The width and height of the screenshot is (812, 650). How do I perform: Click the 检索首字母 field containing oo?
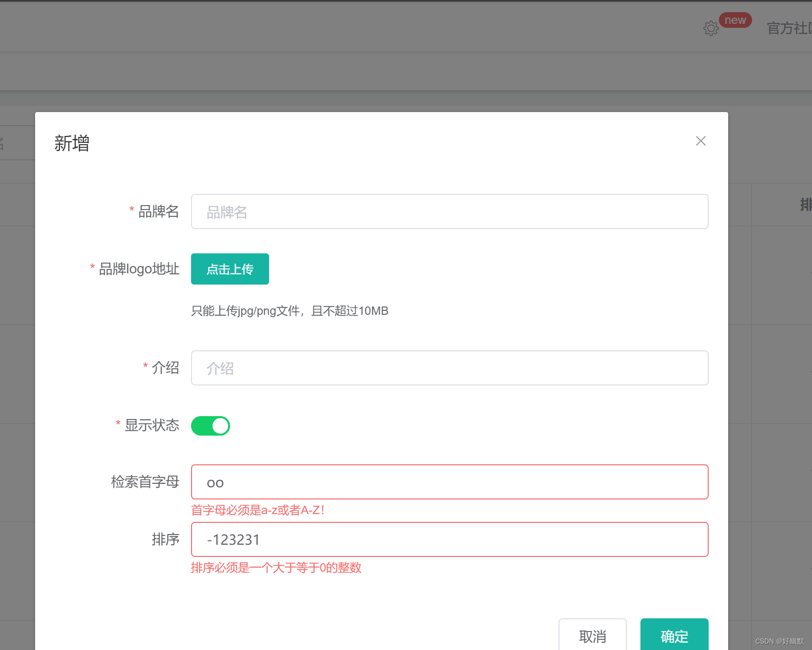pyautogui.click(x=449, y=482)
